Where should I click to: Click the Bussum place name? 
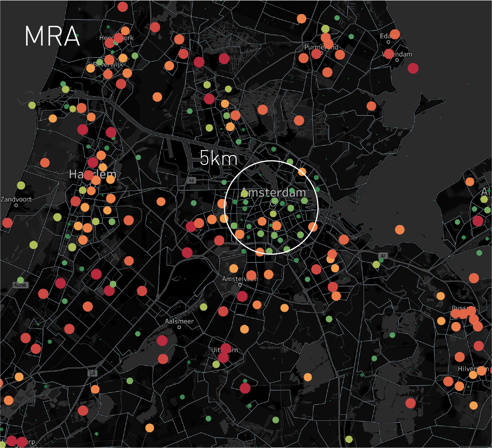point(464,308)
